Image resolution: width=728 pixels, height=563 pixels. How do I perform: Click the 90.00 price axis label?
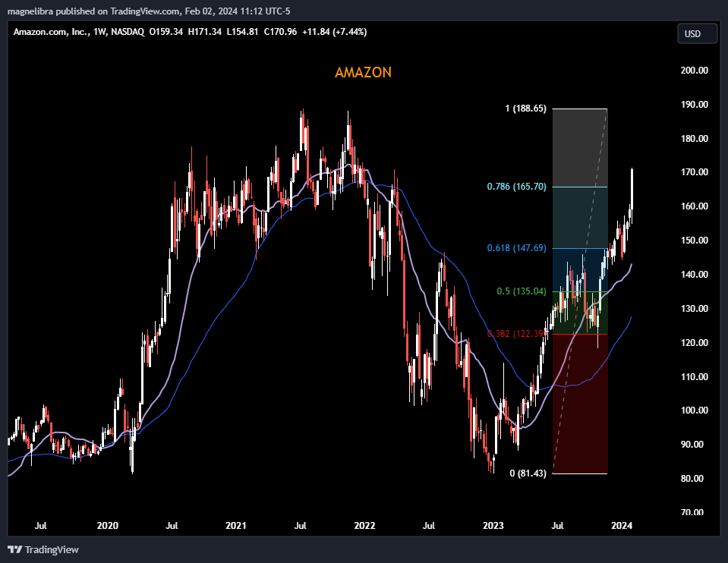(x=692, y=444)
